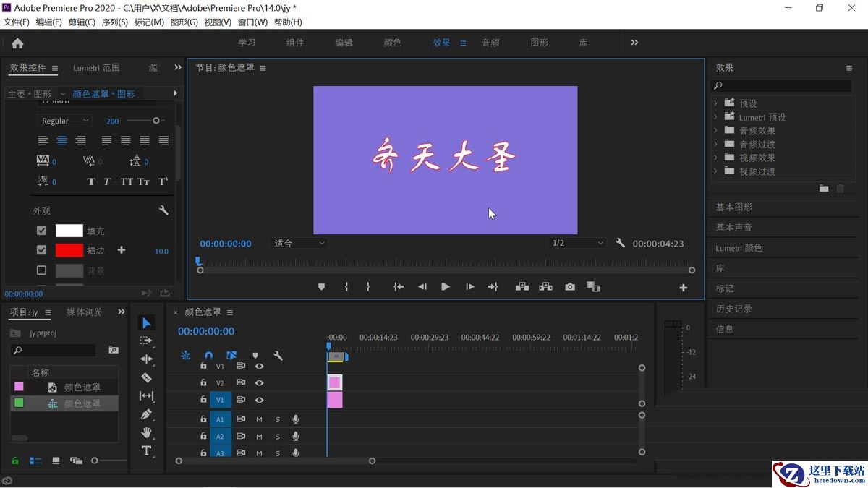Open the Lumetri 颜色 panel
Screen dimensions: 868x488
739,248
